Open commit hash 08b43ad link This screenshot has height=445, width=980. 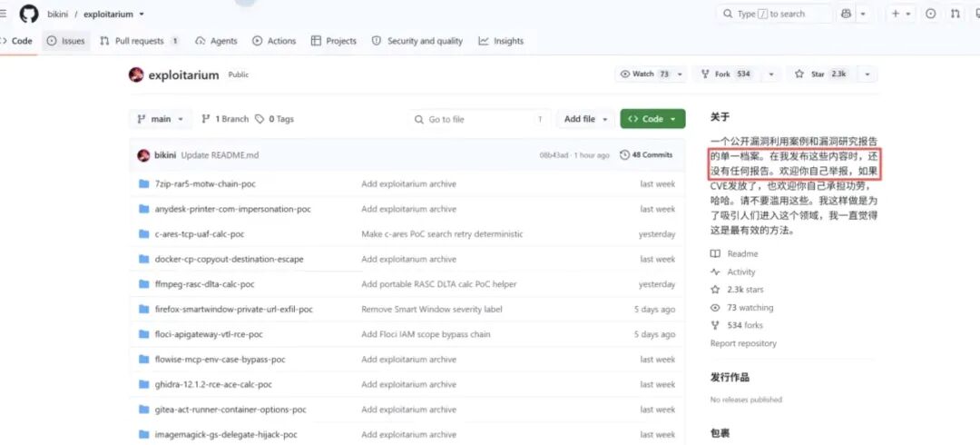click(554, 155)
